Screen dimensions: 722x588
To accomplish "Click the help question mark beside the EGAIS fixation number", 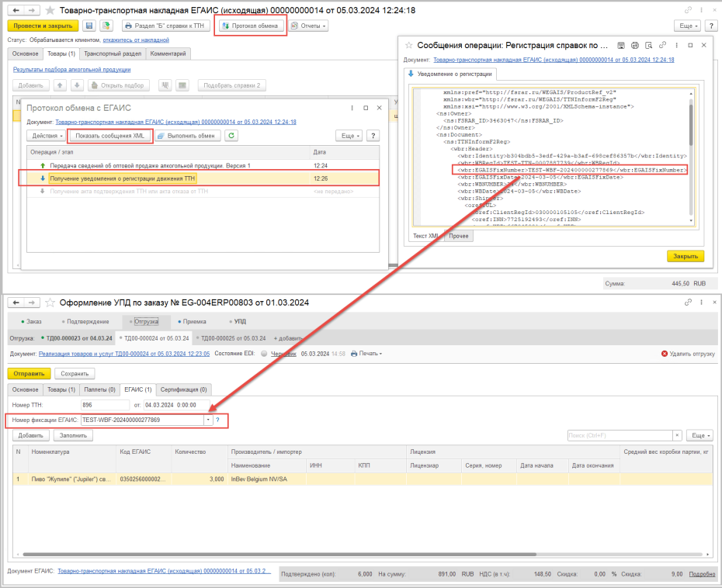I will coord(218,420).
